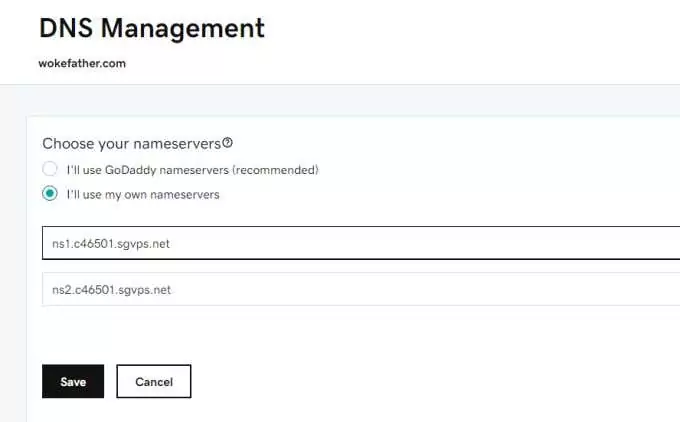Click the DNS Management page heading
680x422 pixels.
coord(152,28)
